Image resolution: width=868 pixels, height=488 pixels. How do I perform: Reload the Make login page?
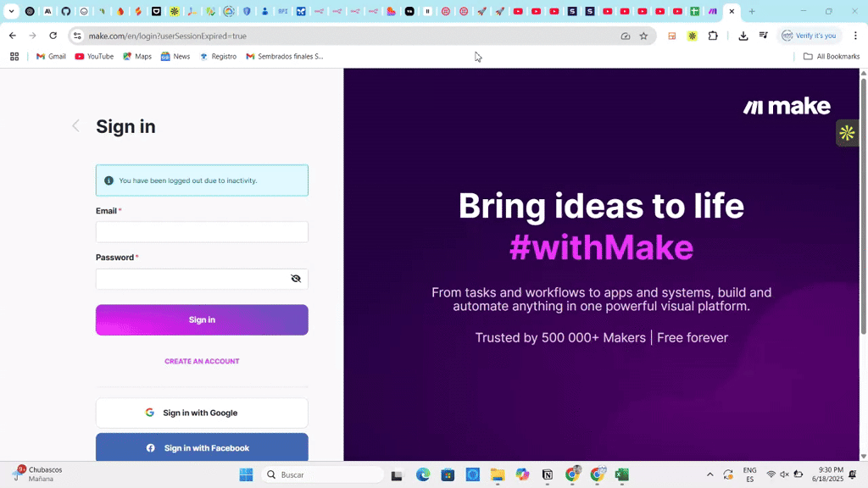click(53, 36)
